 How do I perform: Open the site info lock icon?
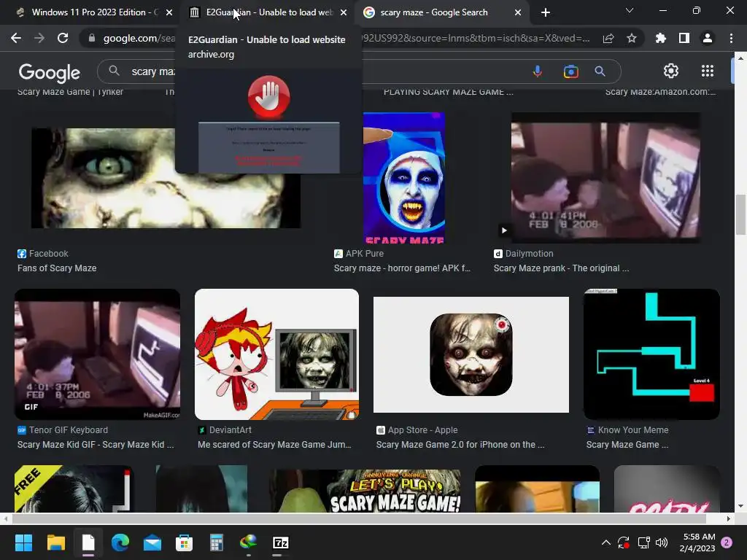pyautogui.click(x=92, y=38)
